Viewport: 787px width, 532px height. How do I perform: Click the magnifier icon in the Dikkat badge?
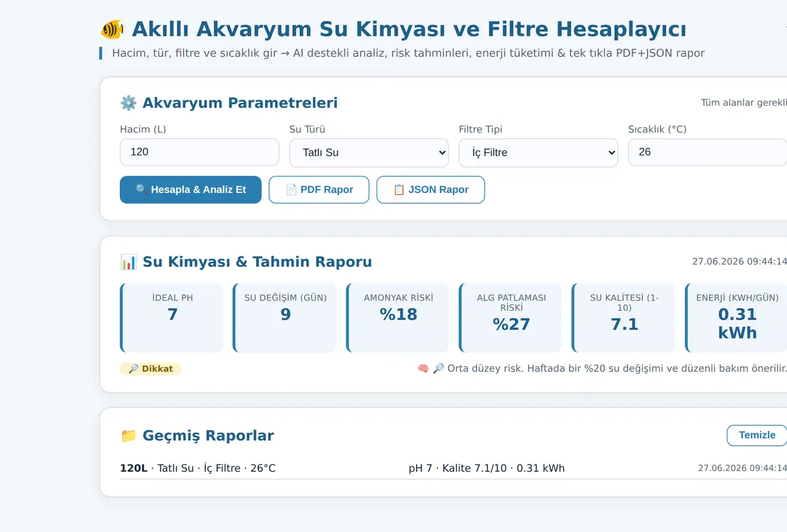[x=134, y=369]
